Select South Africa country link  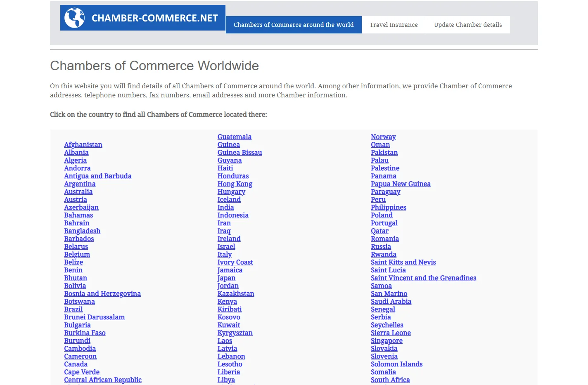[x=390, y=380]
